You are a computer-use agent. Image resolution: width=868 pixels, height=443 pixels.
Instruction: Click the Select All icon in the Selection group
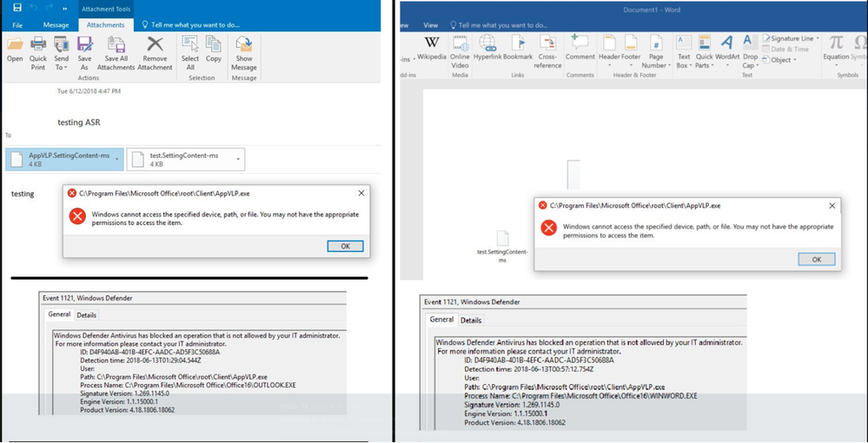point(190,44)
